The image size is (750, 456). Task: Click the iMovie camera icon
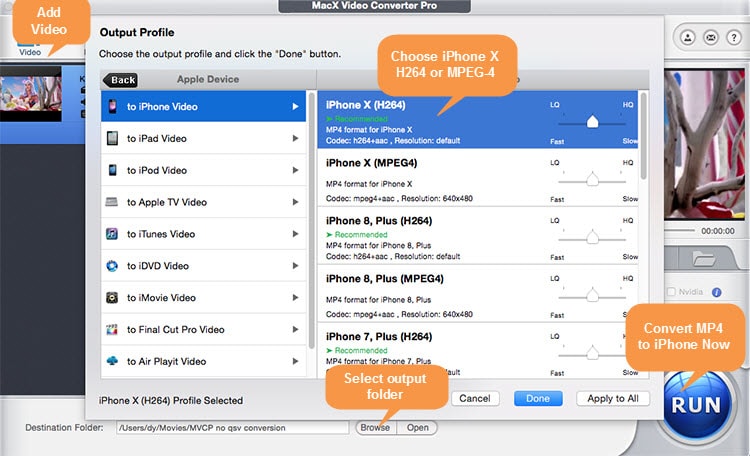[x=112, y=298]
